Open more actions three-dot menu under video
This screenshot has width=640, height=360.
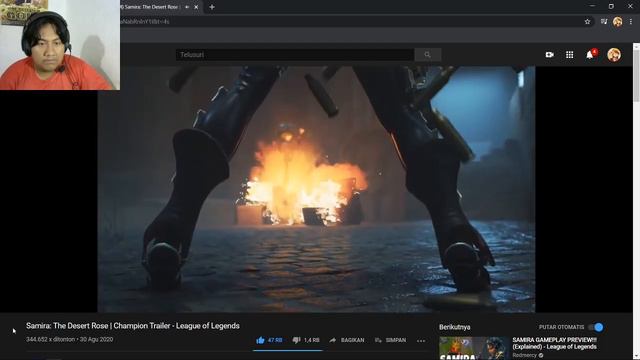coord(421,340)
